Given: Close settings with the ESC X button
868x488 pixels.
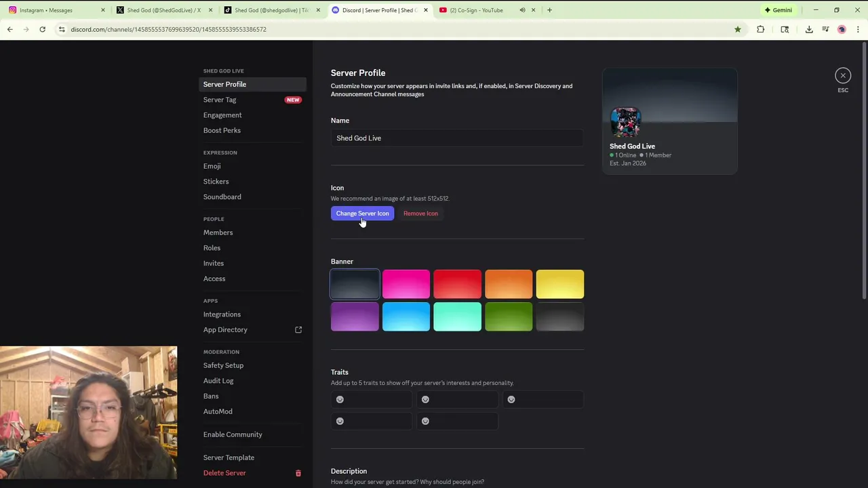Looking at the screenshot, I should pyautogui.click(x=843, y=75).
